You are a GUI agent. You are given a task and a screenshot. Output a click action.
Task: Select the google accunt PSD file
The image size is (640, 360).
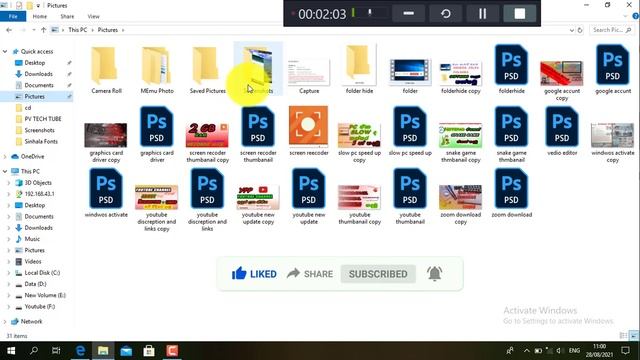(x=612, y=65)
